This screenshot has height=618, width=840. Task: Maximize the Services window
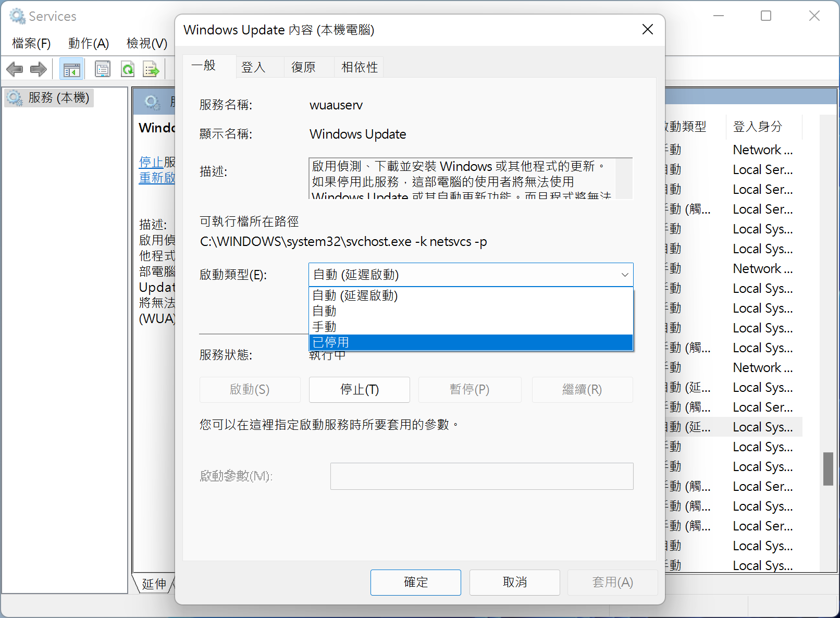coord(766,16)
